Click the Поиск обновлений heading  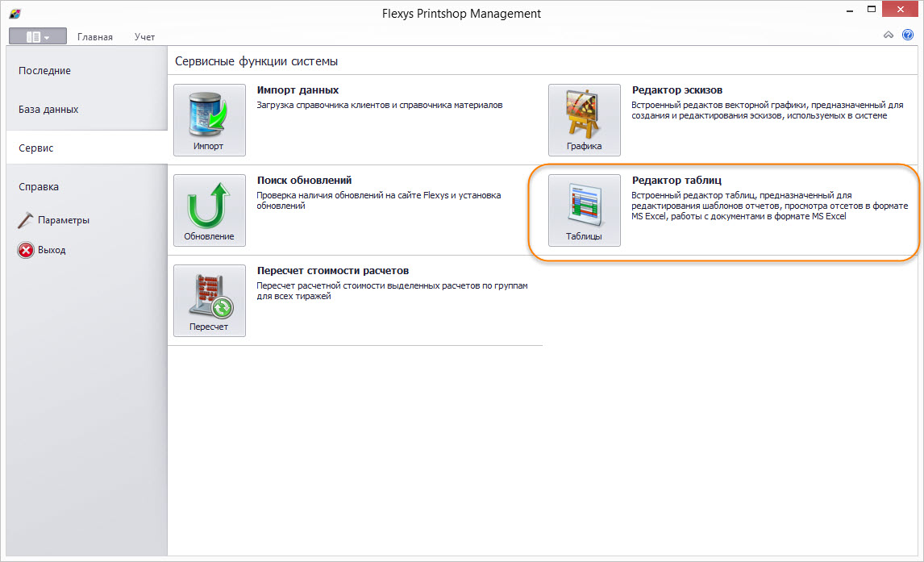304,181
